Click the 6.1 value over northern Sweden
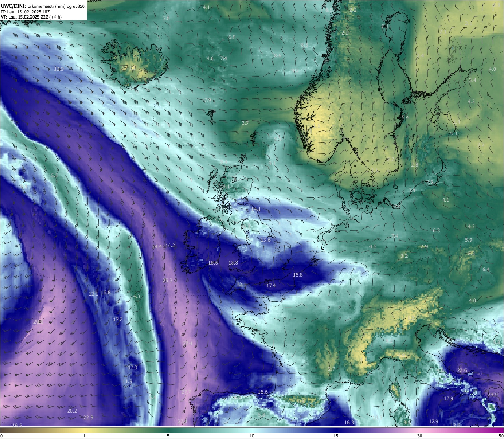504x439 pixels. tap(385, 26)
